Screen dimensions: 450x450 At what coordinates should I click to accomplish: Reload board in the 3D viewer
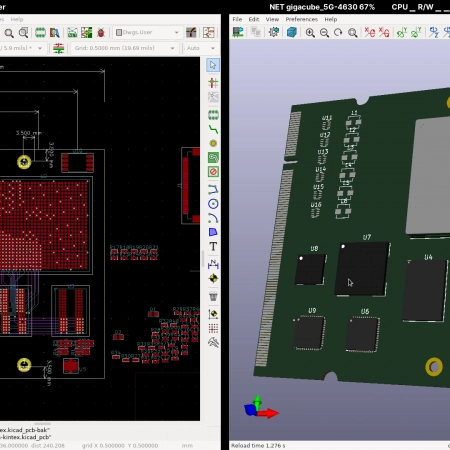coord(238,32)
